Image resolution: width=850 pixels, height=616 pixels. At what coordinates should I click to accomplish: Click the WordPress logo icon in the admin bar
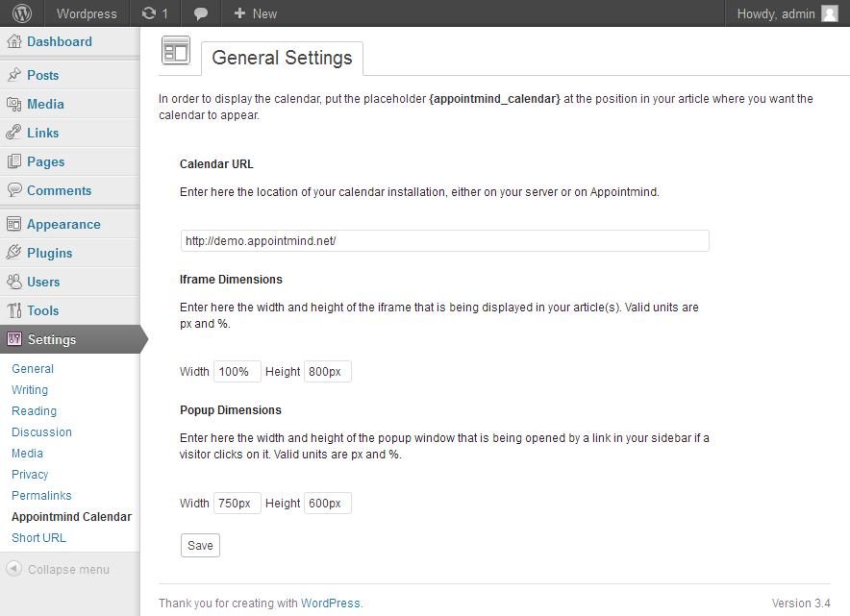click(21, 13)
